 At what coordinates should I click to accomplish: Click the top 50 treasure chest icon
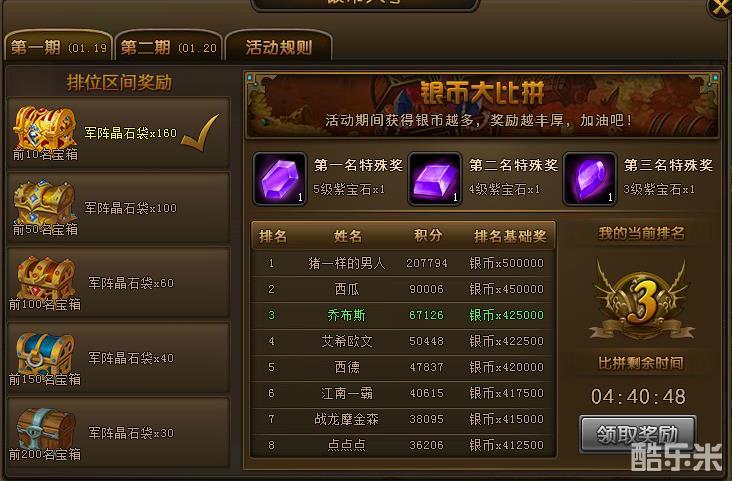click(45, 204)
